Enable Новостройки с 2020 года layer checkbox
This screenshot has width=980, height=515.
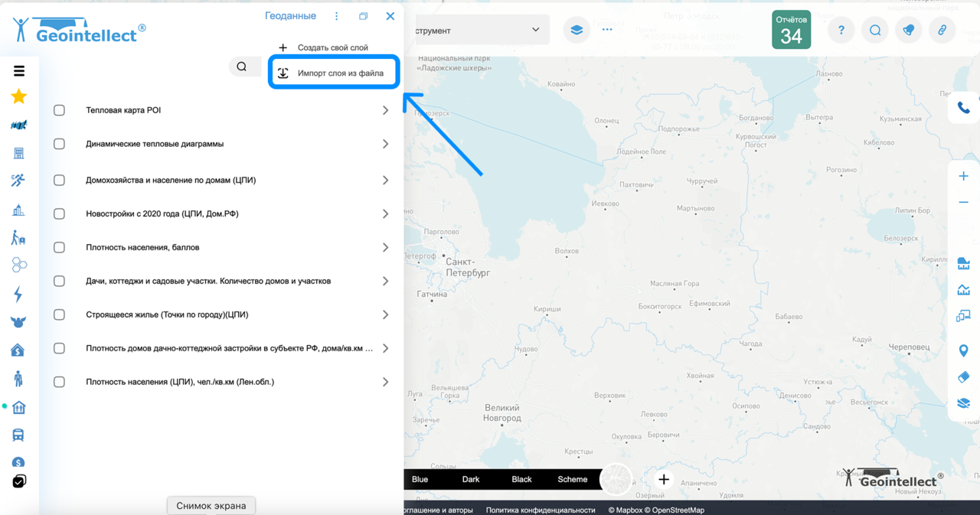tap(59, 213)
